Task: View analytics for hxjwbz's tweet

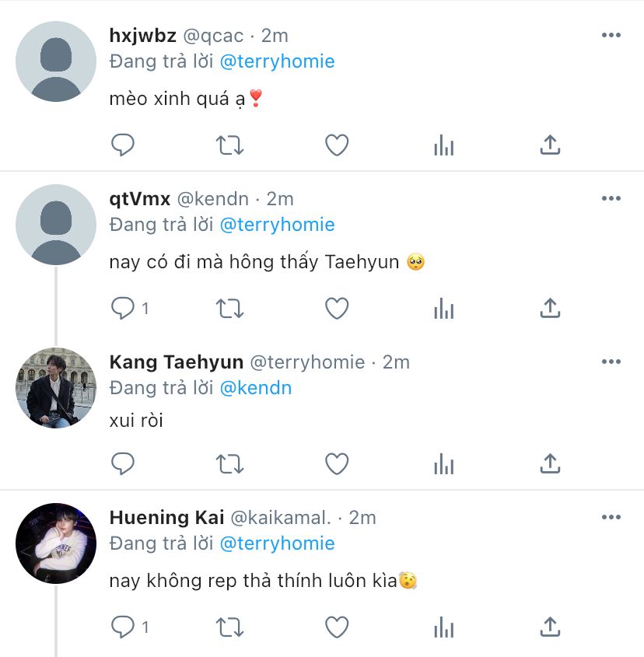Action: [444, 145]
